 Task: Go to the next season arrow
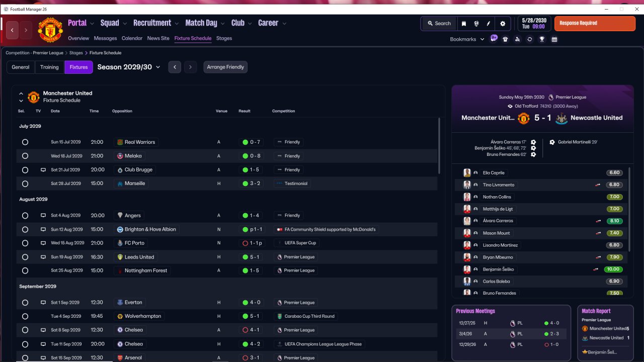click(190, 67)
